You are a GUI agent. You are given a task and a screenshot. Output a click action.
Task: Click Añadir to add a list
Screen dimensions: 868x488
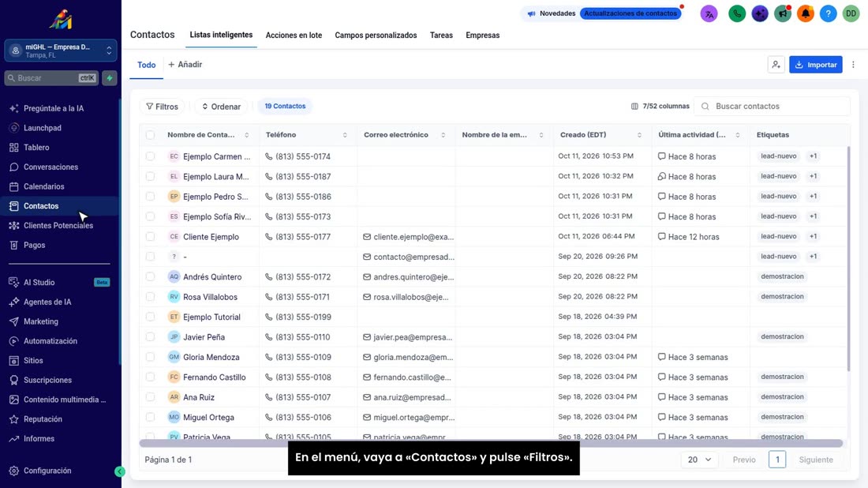[185, 65]
